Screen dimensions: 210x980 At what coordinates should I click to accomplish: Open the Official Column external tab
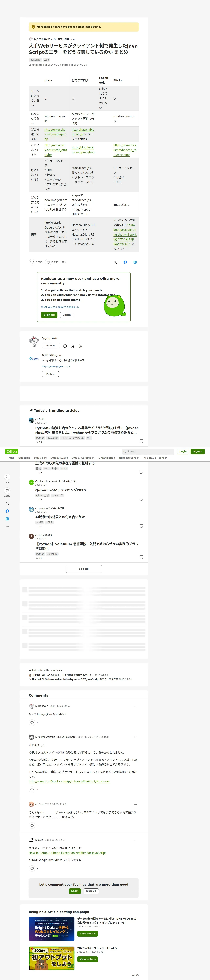83,458
